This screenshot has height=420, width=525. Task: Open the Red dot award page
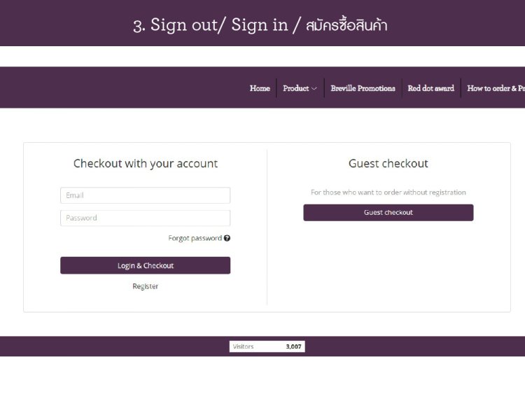tap(430, 88)
